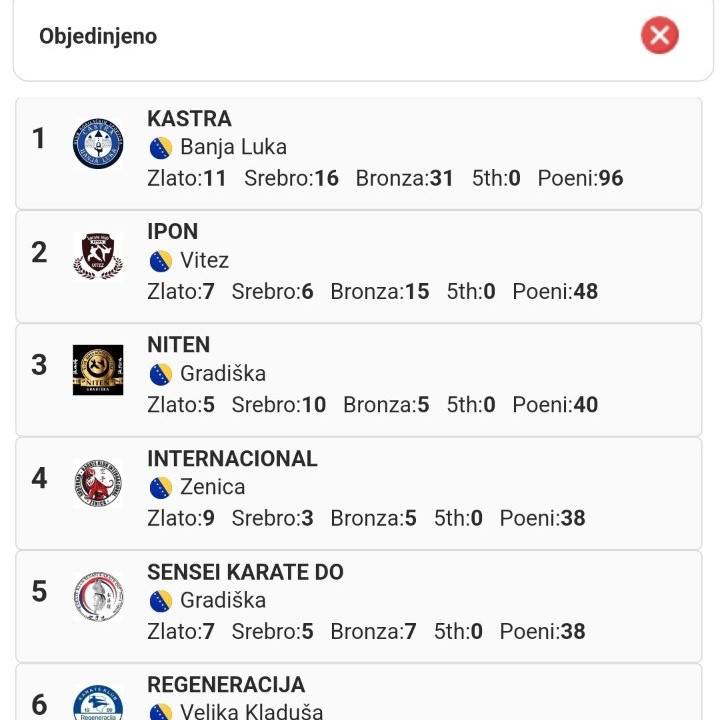Click the NITEN club logo
Image resolution: width=720 pixels, height=720 pixels.
[x=98, y=370]
